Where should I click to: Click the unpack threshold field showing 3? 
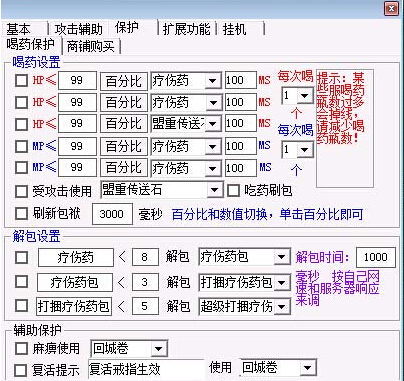click(x=145, y=282)
